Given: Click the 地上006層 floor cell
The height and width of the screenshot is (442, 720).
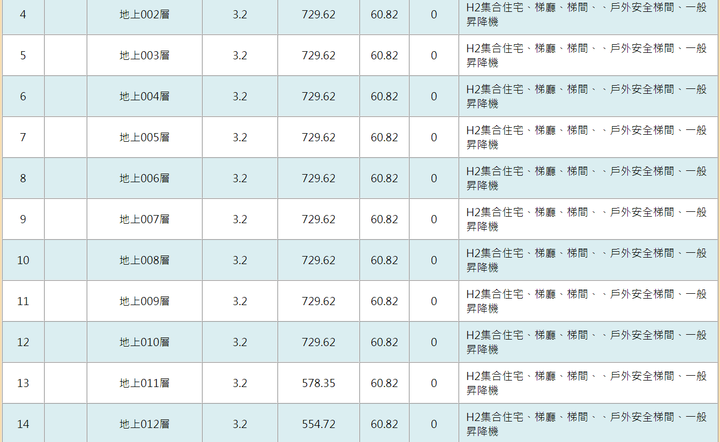Looking at the screenshot, I should click(145, 178).
